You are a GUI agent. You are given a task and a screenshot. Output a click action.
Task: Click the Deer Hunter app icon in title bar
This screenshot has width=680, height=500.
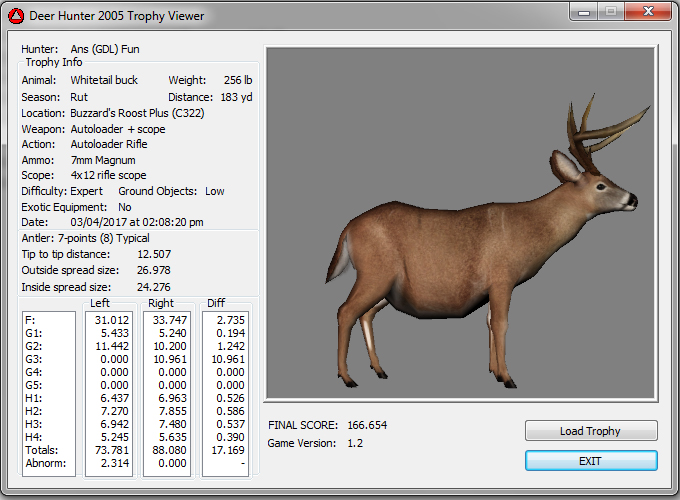point(17,15)
